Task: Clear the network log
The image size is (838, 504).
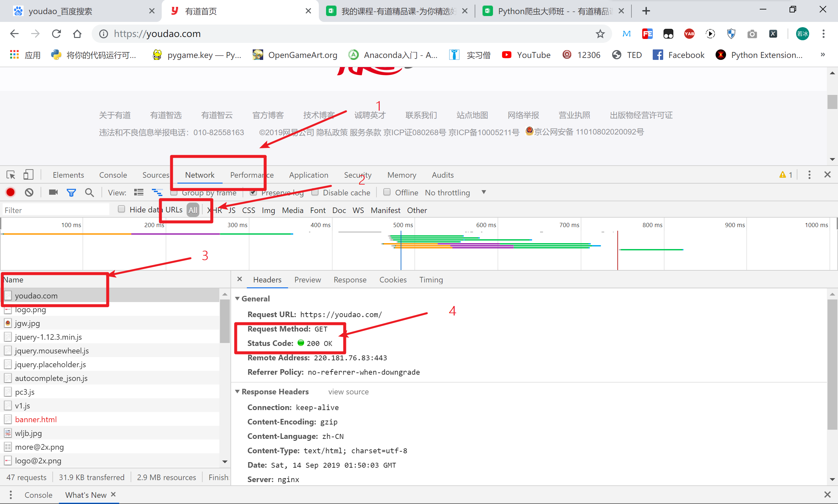Action: (29, 192)
